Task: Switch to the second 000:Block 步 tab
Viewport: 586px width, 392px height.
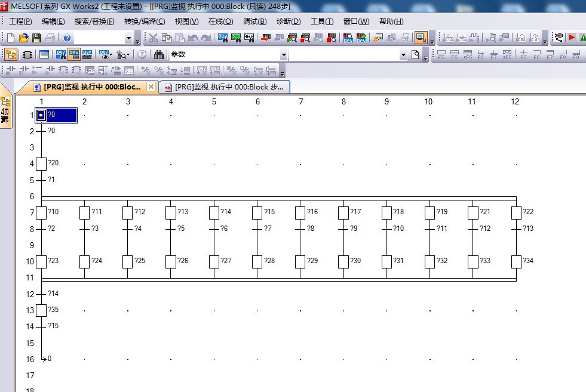Action: coord(225,87)
